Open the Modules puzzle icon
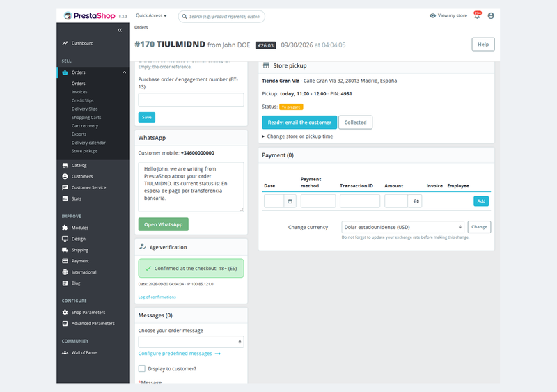Screen dimensions: 557x392 (x=65, y=228)
